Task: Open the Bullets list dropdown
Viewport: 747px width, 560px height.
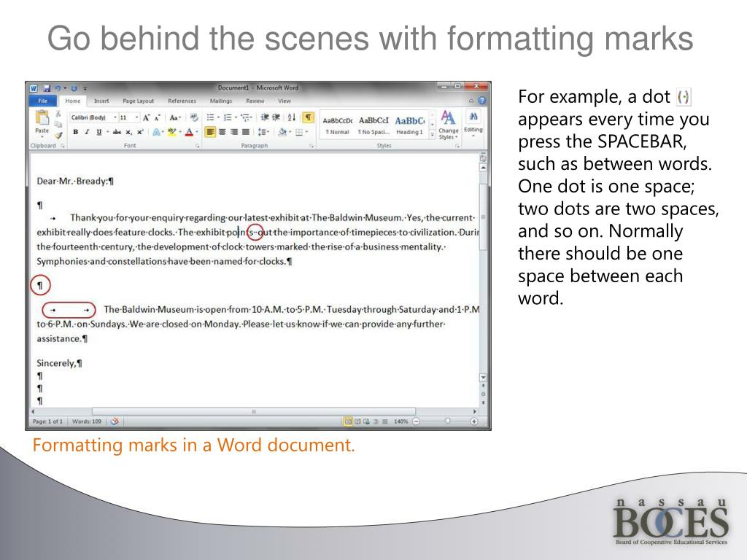Action: click(x=219, y=117)
